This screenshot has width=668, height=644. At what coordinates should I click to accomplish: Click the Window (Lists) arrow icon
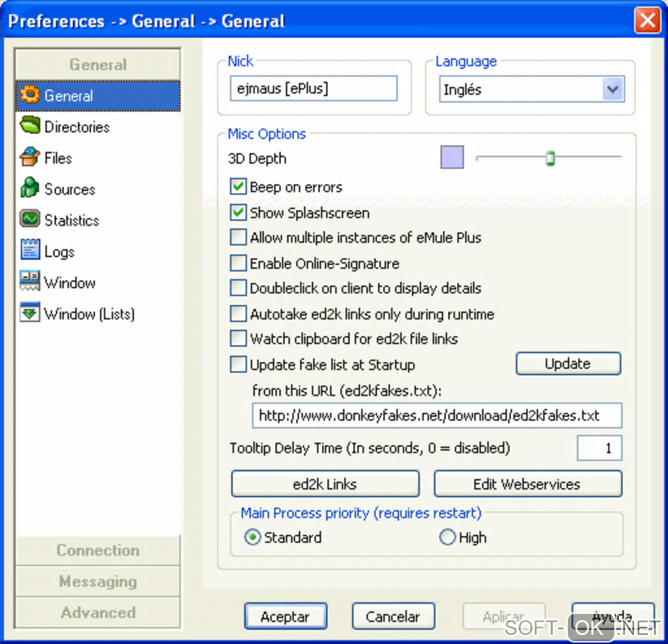pos(30,313)
